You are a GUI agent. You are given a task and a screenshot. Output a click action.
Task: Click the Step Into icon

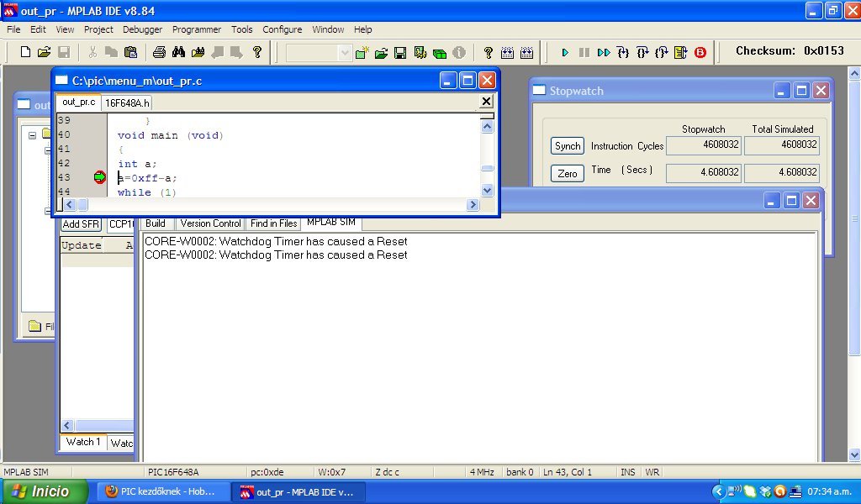623,53
